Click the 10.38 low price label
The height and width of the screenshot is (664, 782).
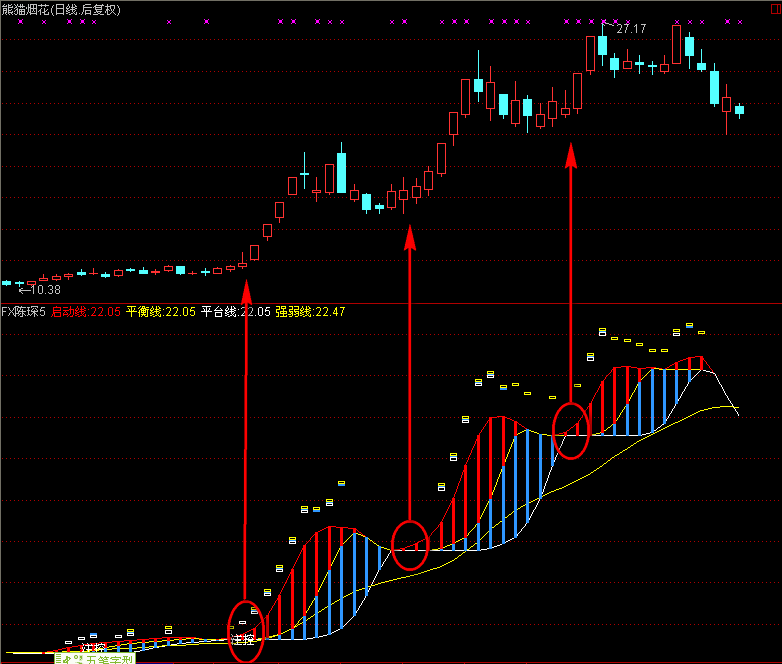45,290
